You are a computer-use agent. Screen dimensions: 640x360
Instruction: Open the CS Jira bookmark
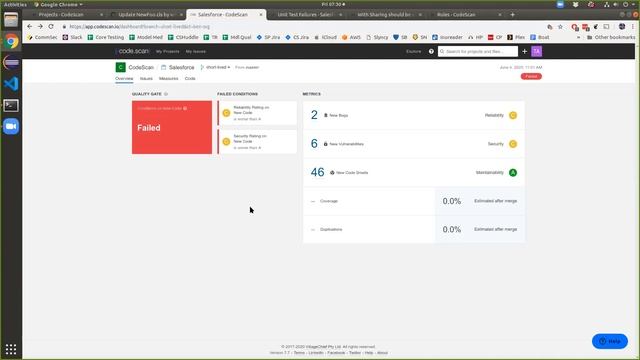297,38
